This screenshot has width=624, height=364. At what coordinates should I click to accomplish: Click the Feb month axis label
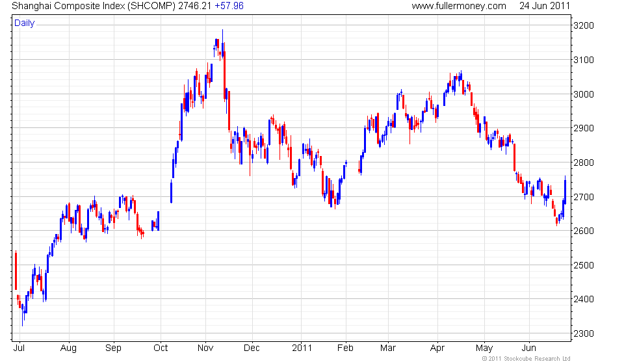point(345,348)
